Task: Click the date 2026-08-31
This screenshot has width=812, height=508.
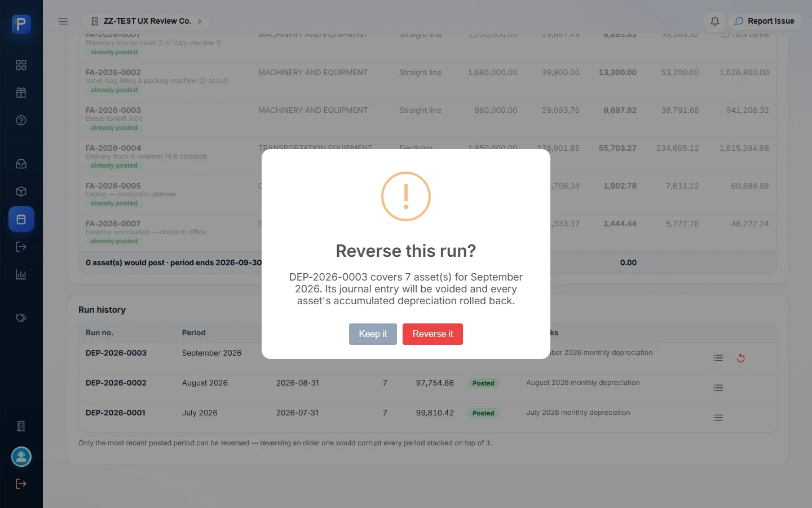Action: pos(298,383)
